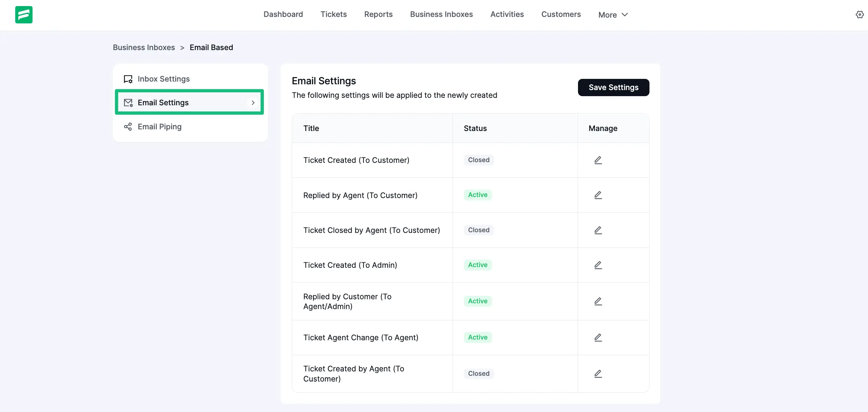Select the Inbox Settings sidebar icon
The width and height of the screenshot is (868, 412).
pos(128,79)
